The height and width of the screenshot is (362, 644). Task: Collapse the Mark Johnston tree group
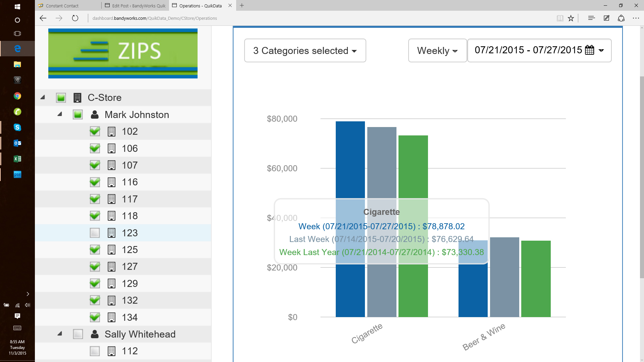pos(60,115)
